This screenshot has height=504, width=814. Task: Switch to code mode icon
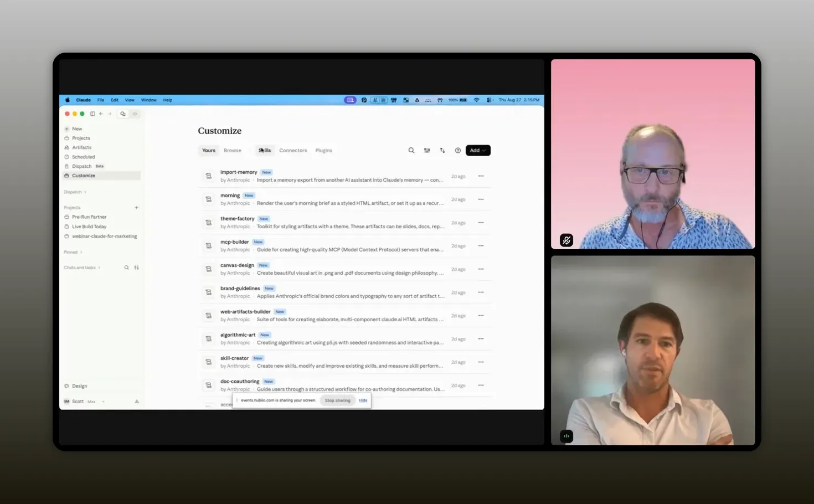[x=135, y=114]
